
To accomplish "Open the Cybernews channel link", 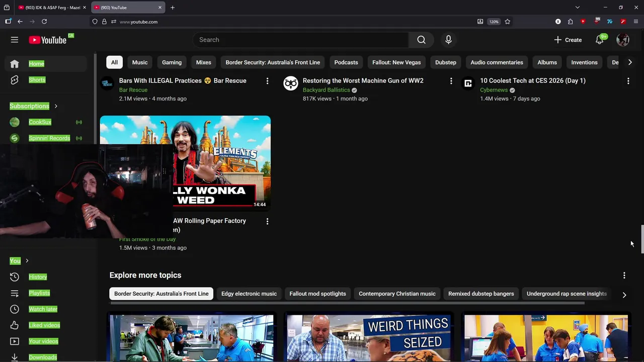I will (494, 90).
